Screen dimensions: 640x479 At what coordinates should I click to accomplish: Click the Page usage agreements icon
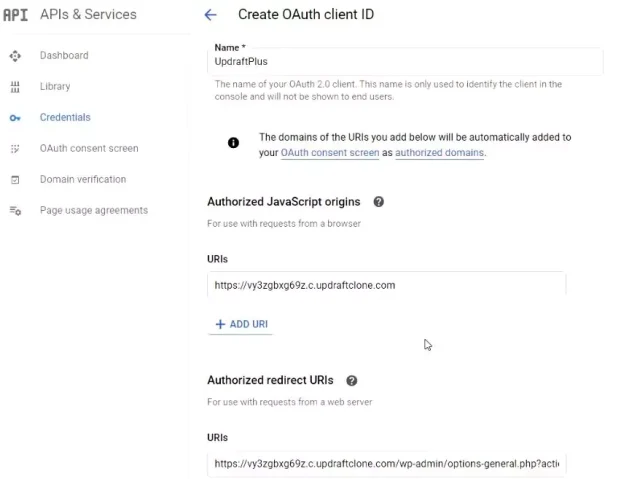point(15,211)
